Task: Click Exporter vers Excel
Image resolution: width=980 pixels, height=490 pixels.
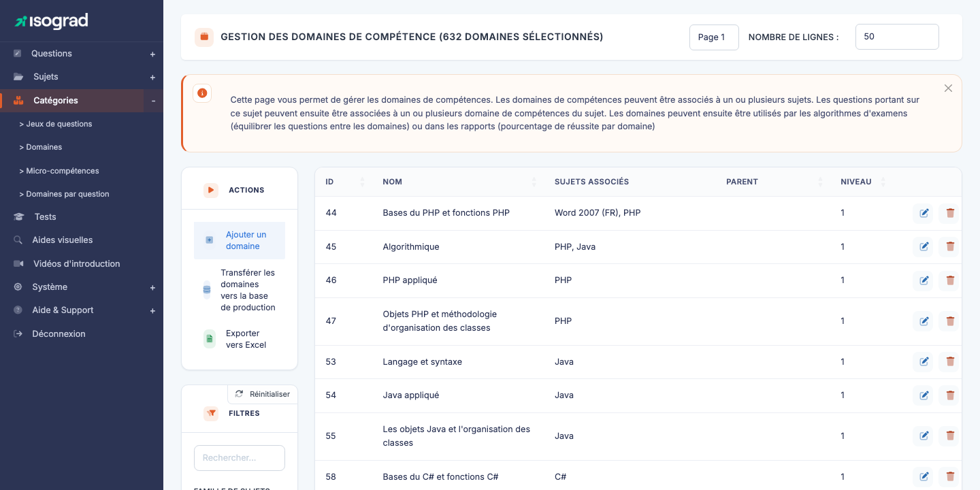Action: tap(240, 339)
